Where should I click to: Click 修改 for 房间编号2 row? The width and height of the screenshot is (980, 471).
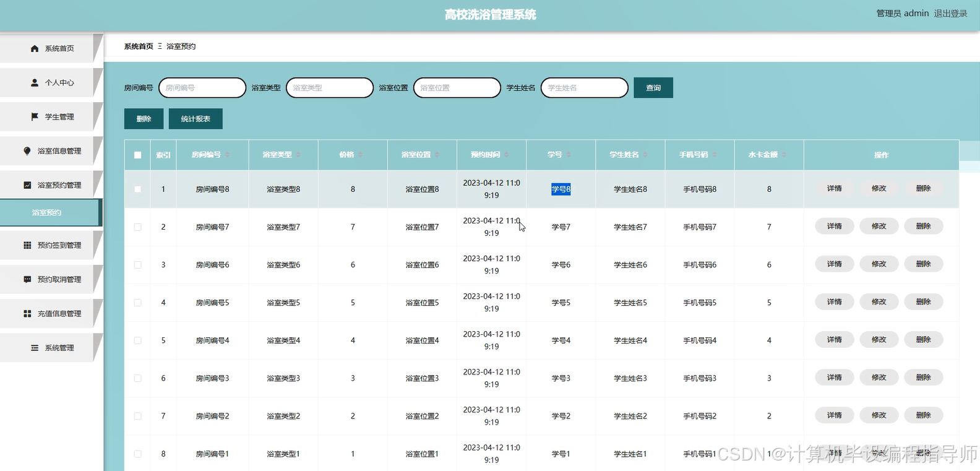(879, 415)
